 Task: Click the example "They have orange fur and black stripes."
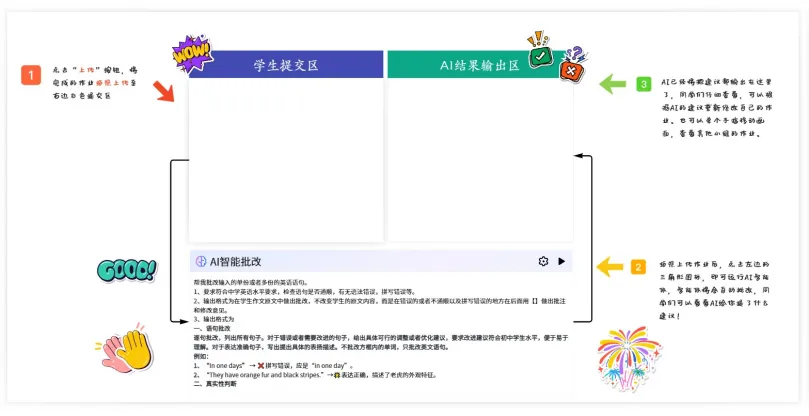point(315,375)
